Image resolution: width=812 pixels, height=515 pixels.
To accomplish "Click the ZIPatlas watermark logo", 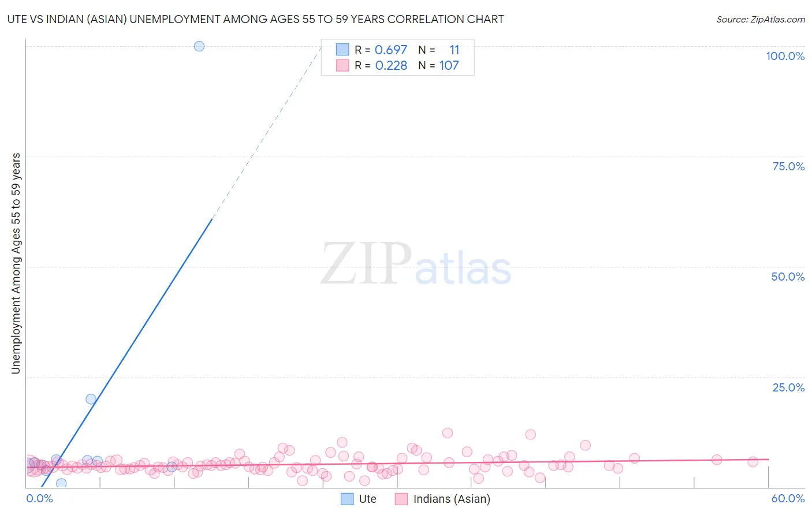I will tap(416, 264).
